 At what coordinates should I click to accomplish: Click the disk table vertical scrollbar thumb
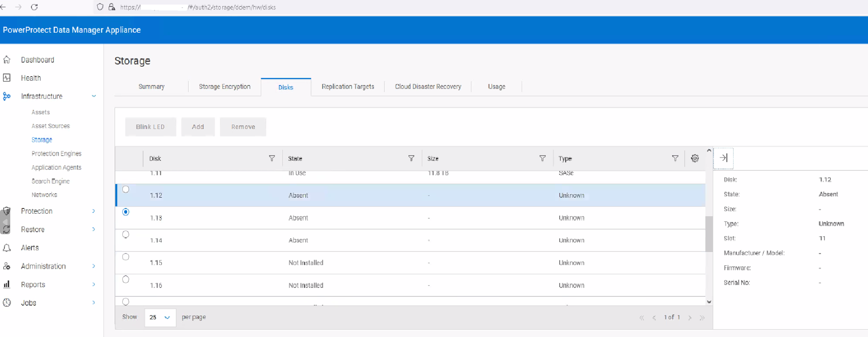tap(709, 233)
